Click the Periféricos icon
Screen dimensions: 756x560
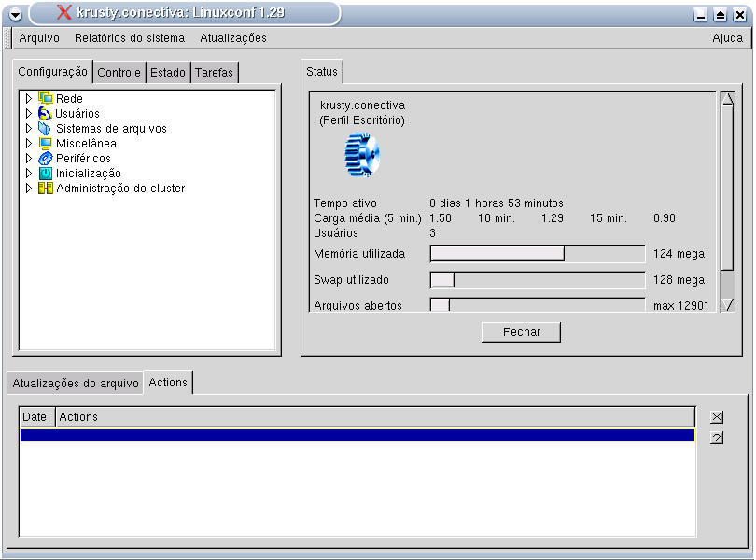pyautogui.click(x=46, y=159)
